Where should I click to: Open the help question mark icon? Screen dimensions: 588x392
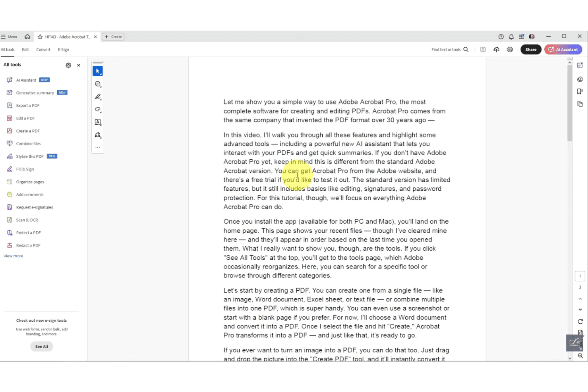click(501, 37)
